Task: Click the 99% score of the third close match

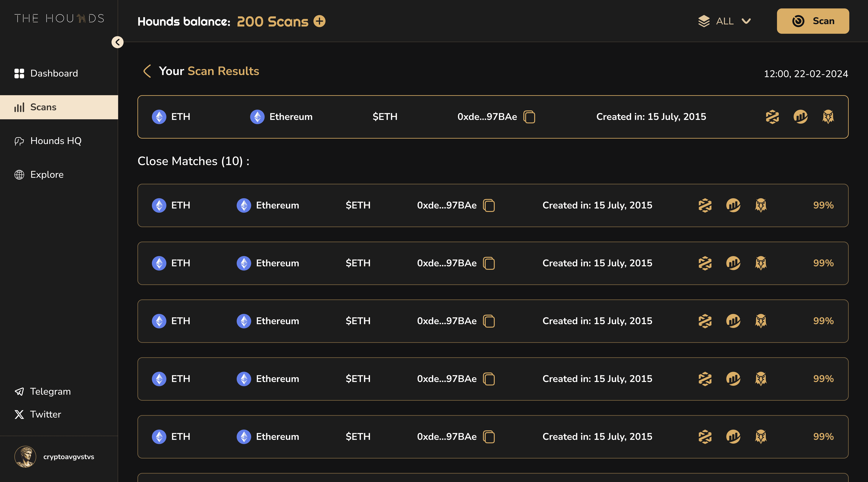Action: tap(823, 321)
